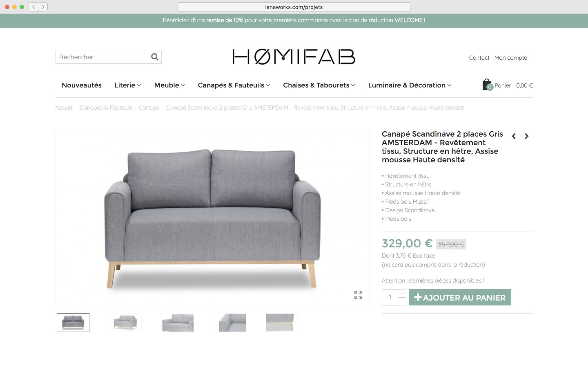Expand the sofa image fullscreen icon
Image resolution: width=588 pixels, height=368 pixels.
(358, 295)
